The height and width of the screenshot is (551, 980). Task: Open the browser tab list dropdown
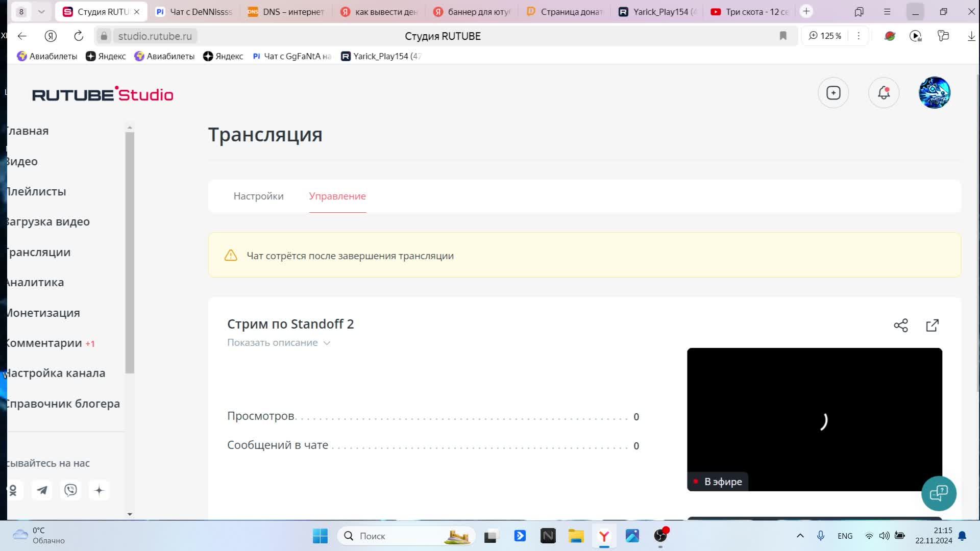41,11
